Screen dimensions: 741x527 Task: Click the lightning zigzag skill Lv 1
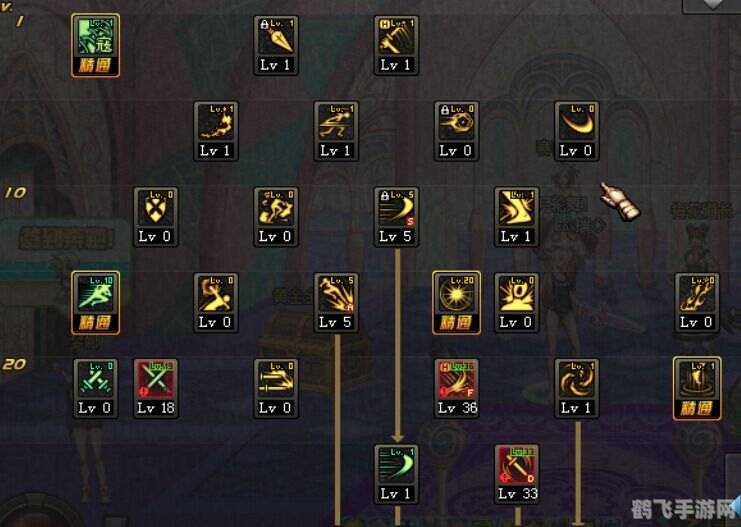coord(517,216)
